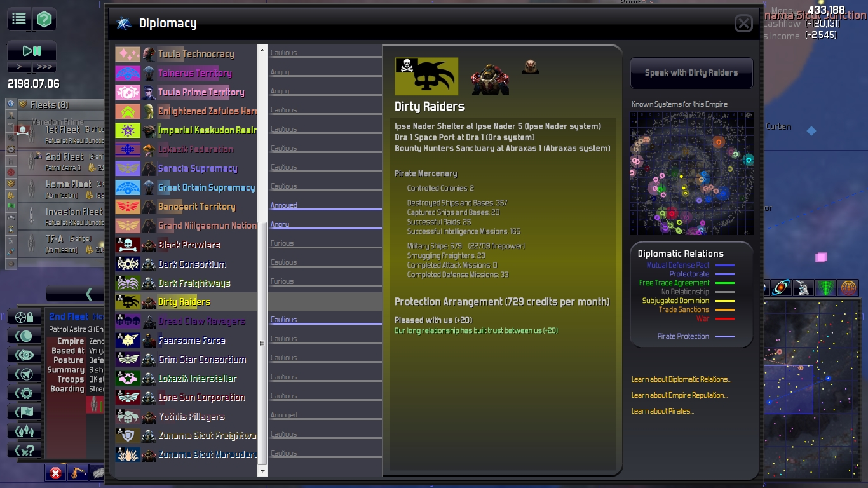Viewport: 868px width, 488px height.
Task: Click the red X cancel mission icon
Action: [56, 473]
